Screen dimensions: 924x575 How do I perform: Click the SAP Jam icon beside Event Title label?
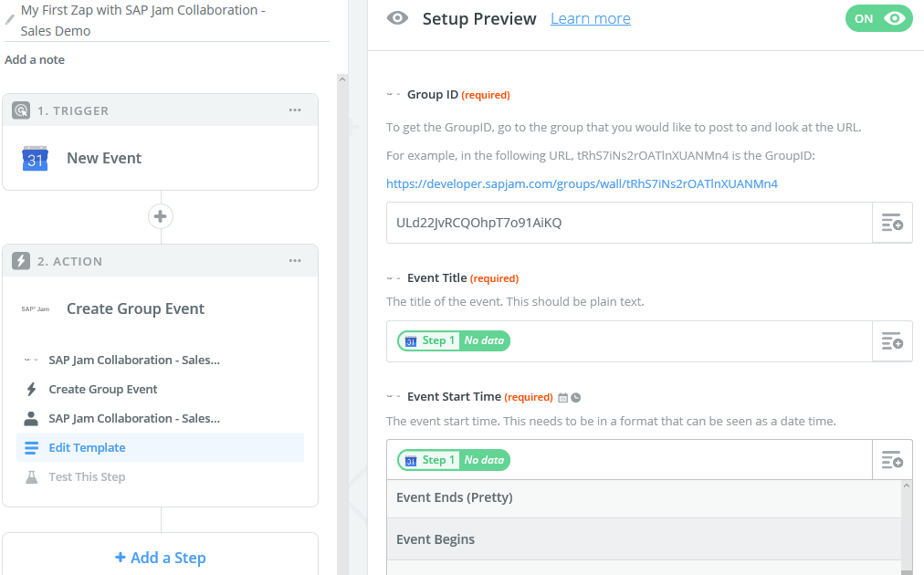click(394, 278)
